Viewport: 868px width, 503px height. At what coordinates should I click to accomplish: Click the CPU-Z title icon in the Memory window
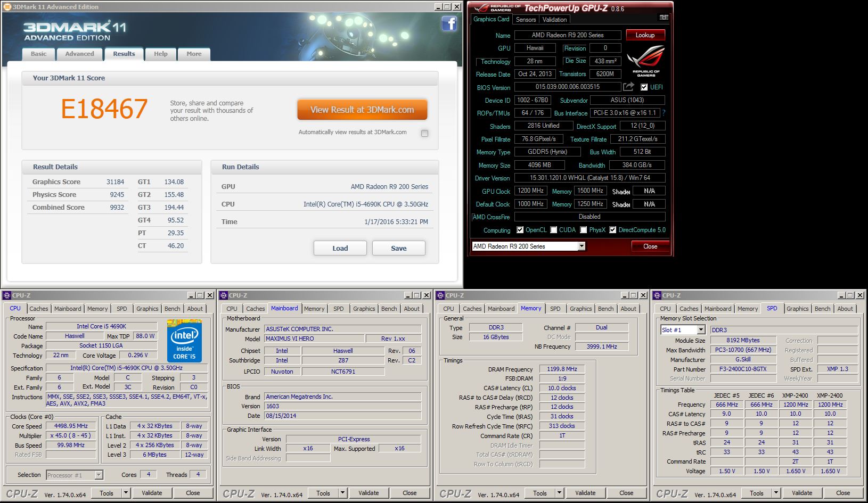pyautogui.click(x=441, y=295)
